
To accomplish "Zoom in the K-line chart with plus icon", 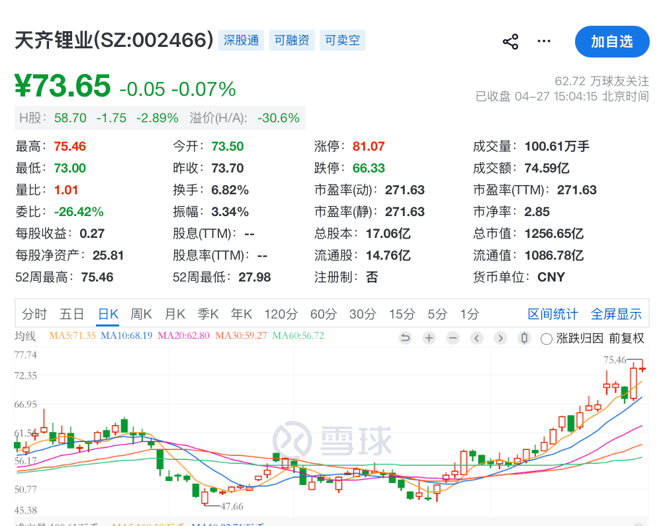I will tap(428, 338).
